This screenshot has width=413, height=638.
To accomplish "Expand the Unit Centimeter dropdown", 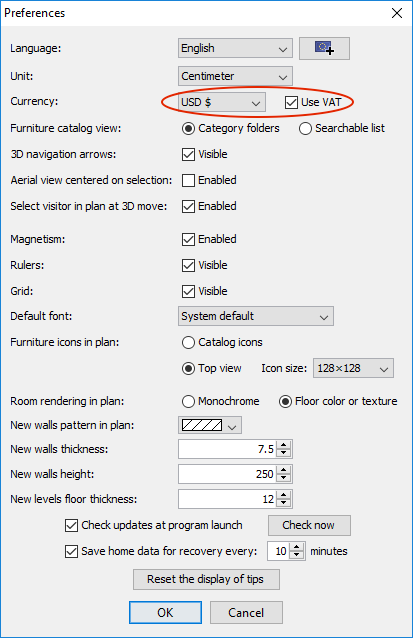I will pyautogui.click(x=235, y=76).
